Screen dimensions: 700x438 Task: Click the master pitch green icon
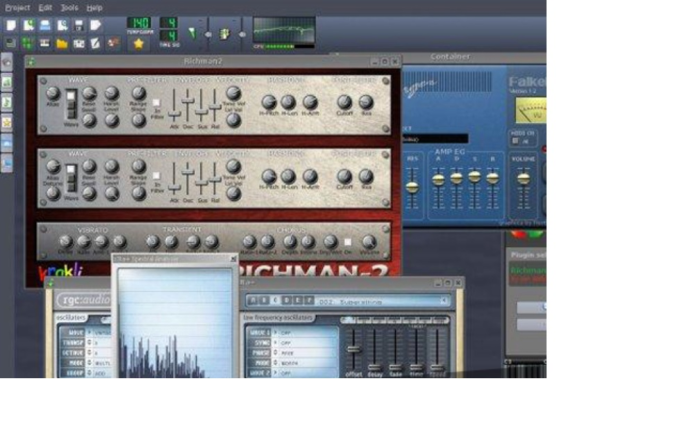225,34
